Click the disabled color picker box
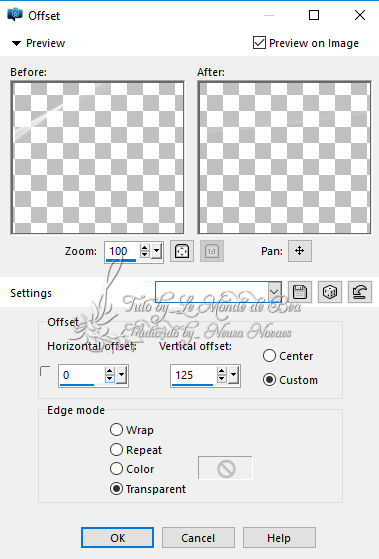This screenshot has height=559, width=379. (x=225, y=468)
